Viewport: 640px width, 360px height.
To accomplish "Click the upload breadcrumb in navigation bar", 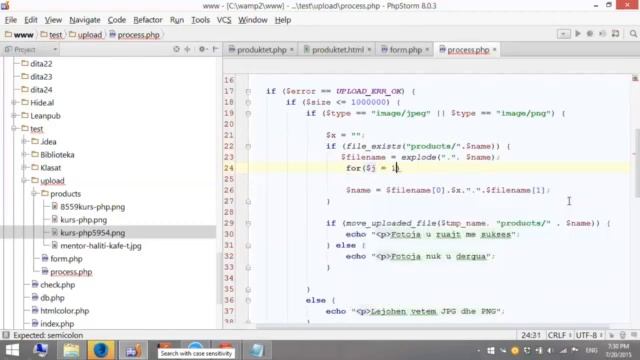I will click(86, 35).
